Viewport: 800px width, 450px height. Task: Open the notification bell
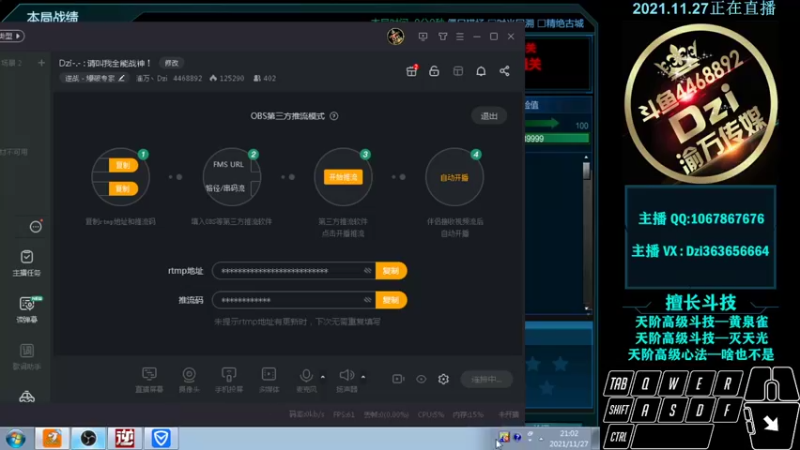point(481,71)
